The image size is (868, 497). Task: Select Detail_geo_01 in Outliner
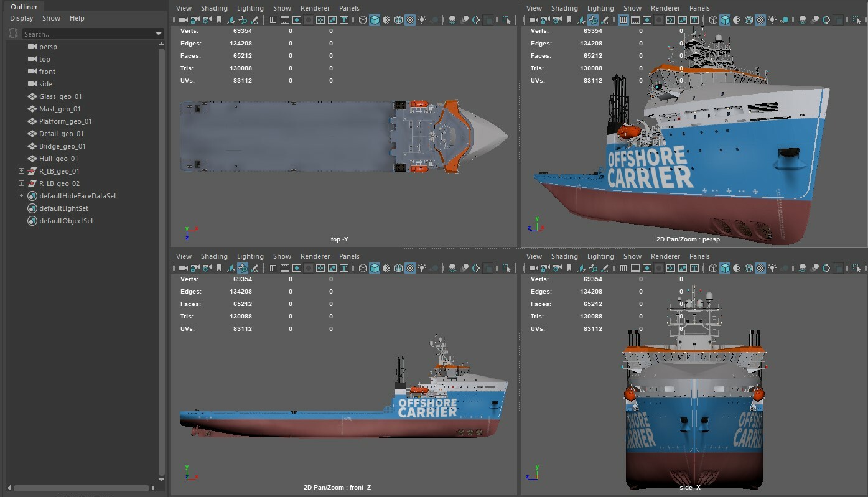pyautogui.click(x=61, y=134)
